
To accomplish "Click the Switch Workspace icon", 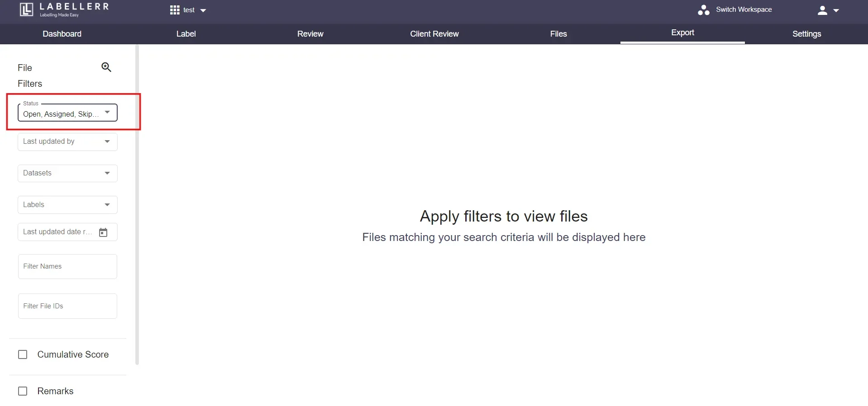I will (703, 10).
